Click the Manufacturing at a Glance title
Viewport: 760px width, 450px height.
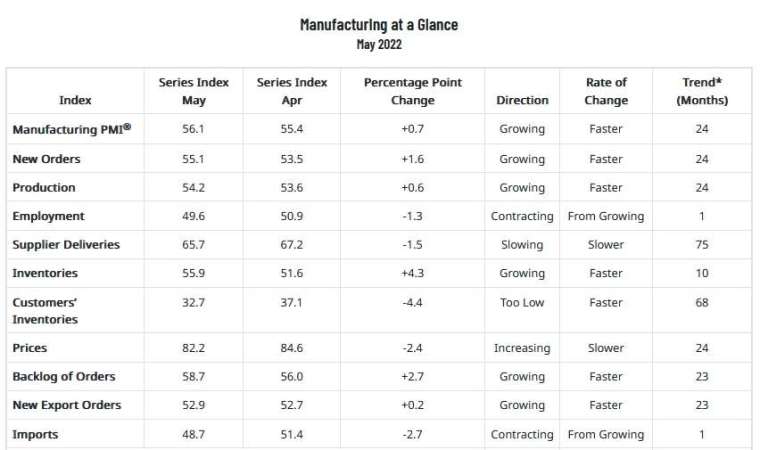pyautogui.click(x=379, y=25)
